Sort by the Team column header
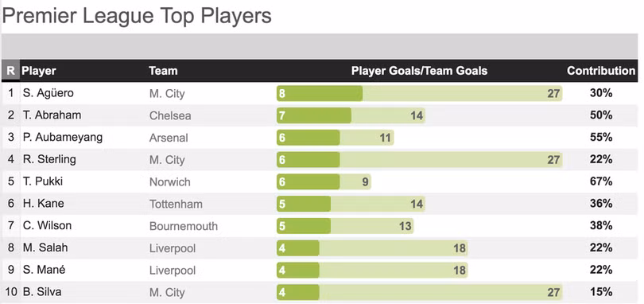This screenshot has width=644, height=304. pos(163,71)
